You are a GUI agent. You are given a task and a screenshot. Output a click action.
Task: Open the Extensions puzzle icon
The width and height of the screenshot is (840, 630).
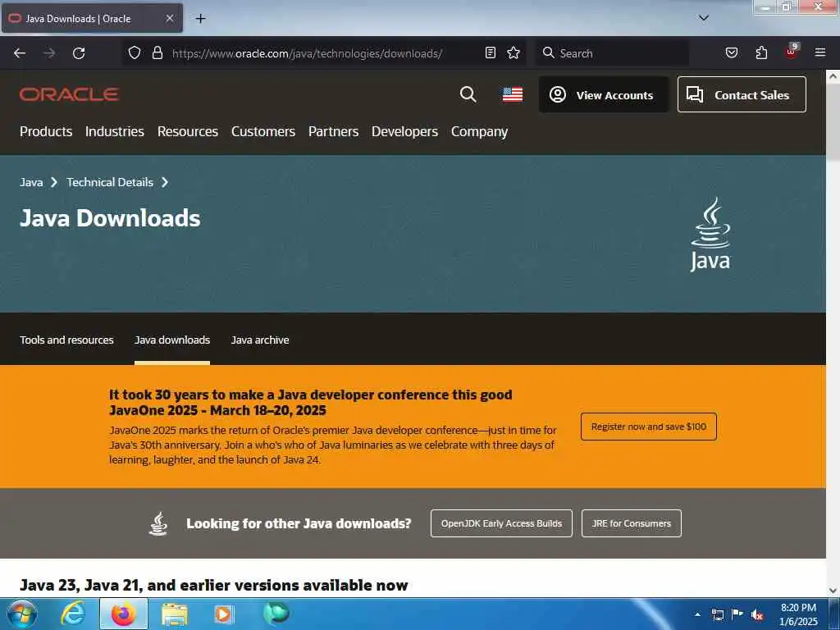[761, 52]
